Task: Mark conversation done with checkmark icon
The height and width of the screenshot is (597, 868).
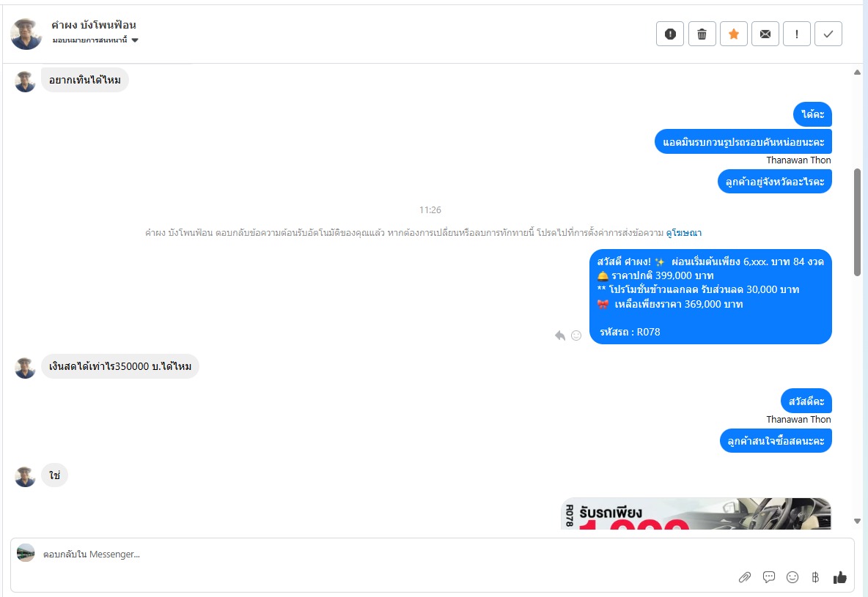Action: [828, 34]
